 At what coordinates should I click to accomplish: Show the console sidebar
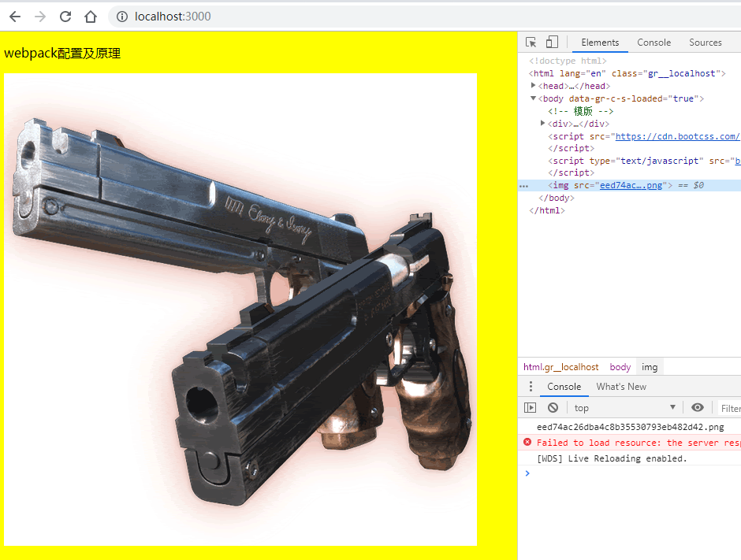pos(531,407)
